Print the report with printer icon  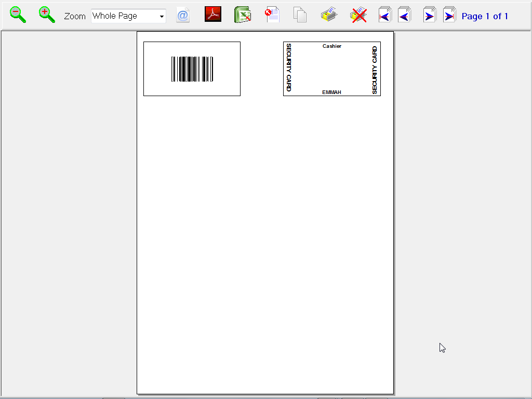click(329, 15)
